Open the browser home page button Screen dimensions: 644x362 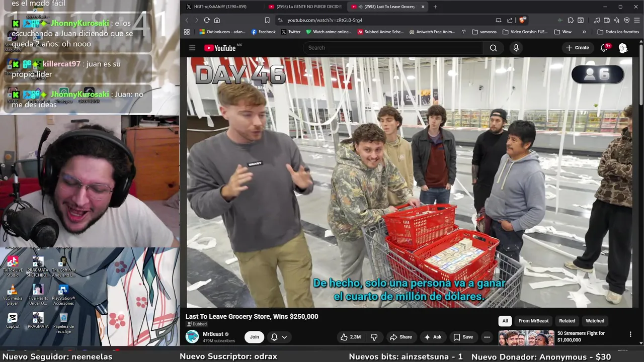[217, 20]
